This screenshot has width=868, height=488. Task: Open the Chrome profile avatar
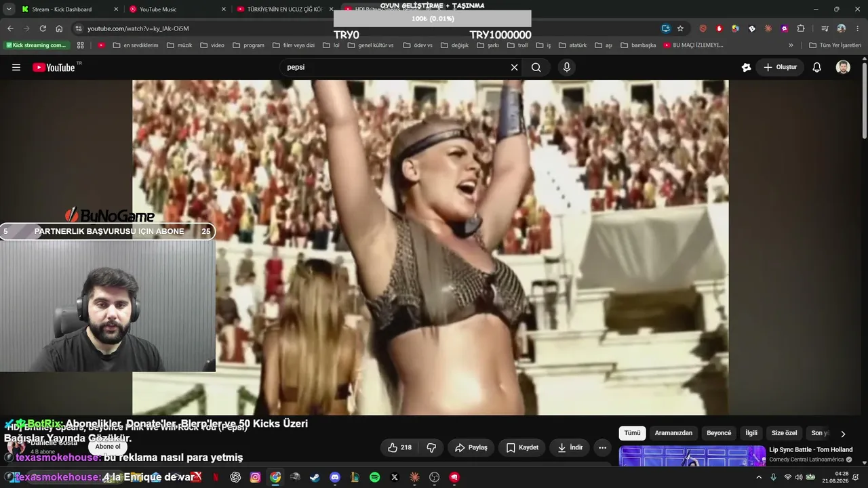click(x=842, y=28)
